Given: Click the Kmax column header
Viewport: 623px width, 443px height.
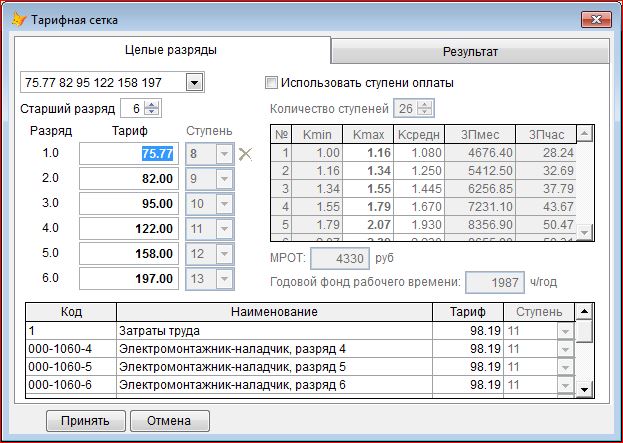Looking at the screenshot, I should [368, 135].
